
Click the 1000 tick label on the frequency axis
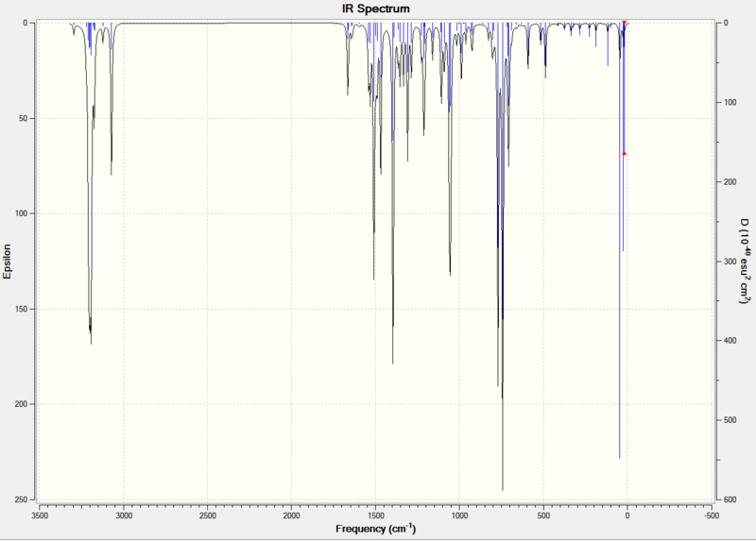tap(459, 516)
